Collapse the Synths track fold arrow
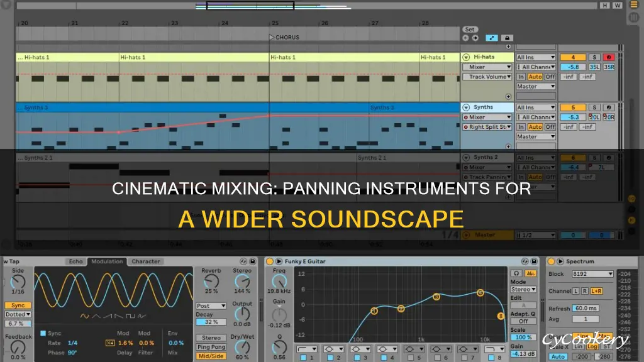This screenshot has width=644, height=362. [x=466, y=107]
